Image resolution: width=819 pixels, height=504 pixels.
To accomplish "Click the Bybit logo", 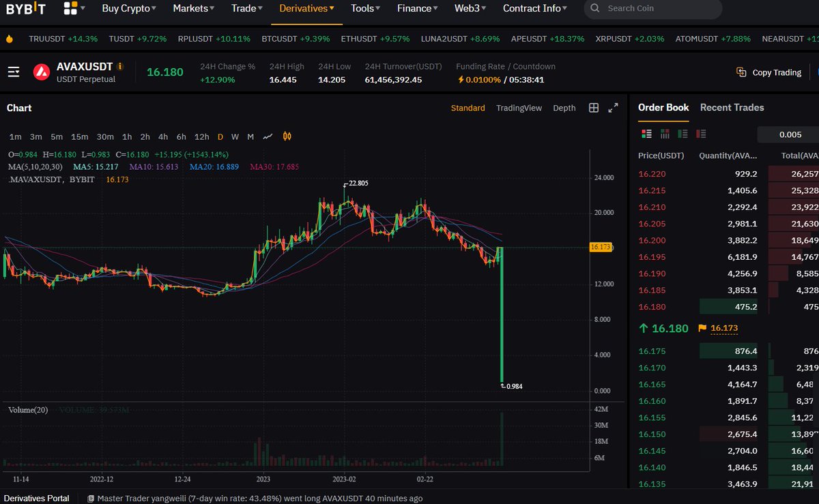I will click(26, 8).
